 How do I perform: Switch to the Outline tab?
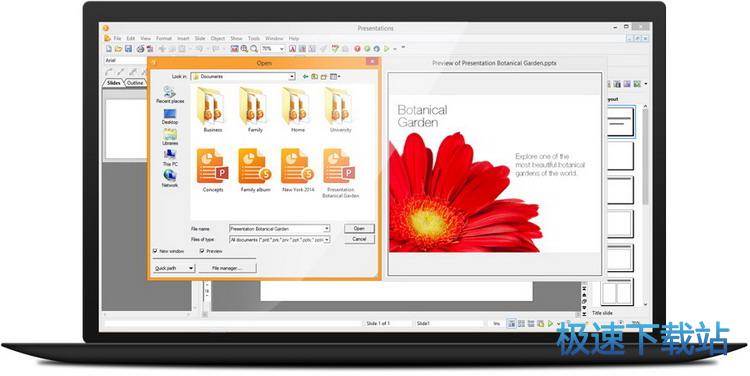click(135, 83)
